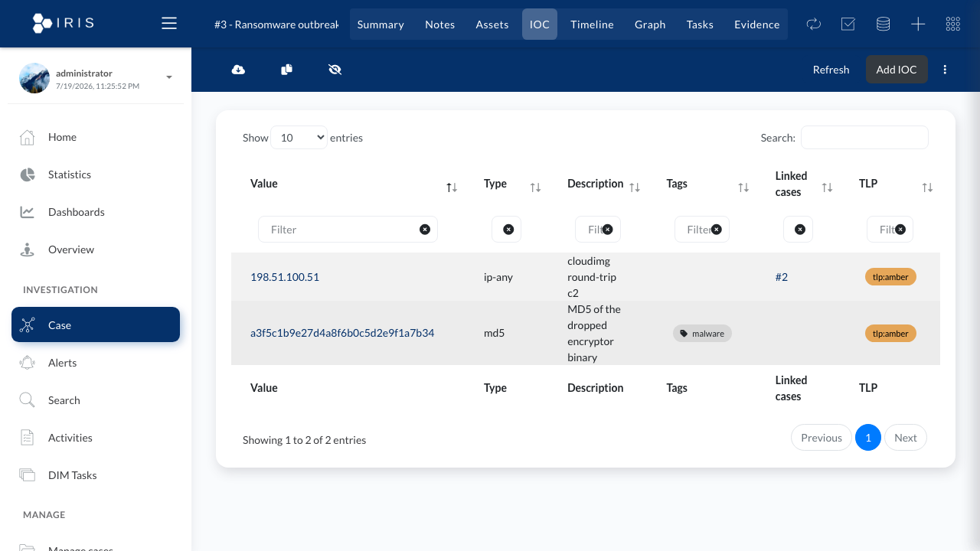
Task: Click the Statistics pie chart icon
Action: pos(27,174)
